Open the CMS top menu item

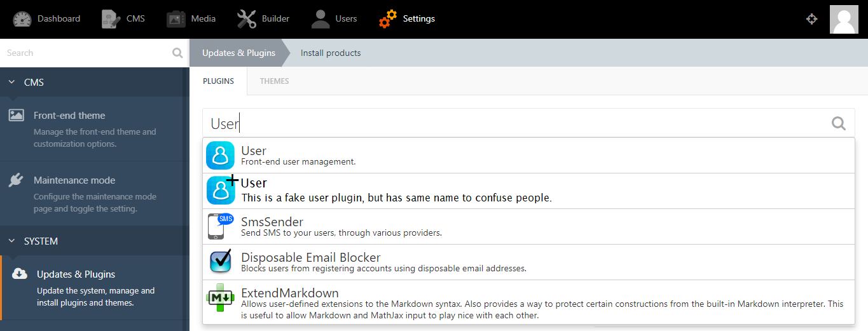coord(123,19)
